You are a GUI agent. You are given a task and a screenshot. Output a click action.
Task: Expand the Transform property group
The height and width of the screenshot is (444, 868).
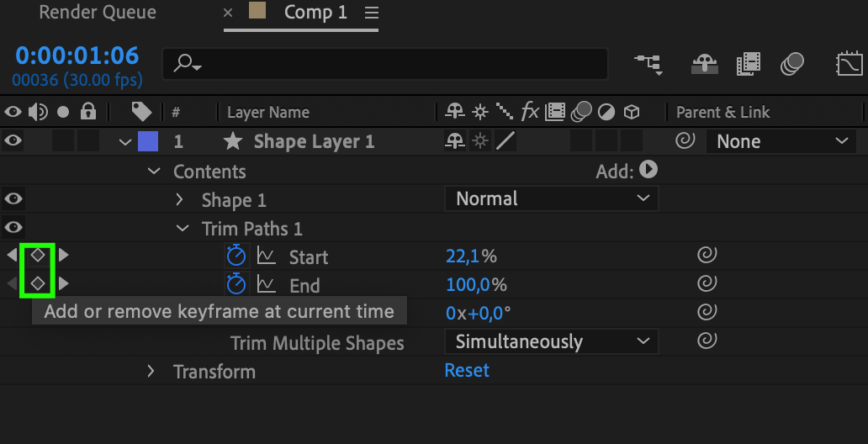coord(151,371)
